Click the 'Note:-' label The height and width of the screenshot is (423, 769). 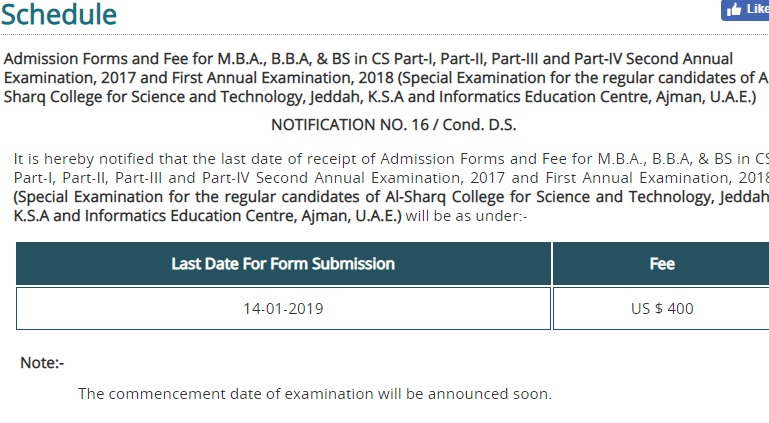click(x=42, y=363)
